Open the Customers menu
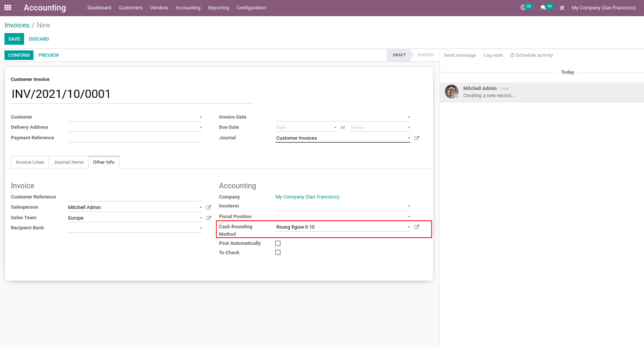This screenshot has height=347, width=644. click(130, 8)
